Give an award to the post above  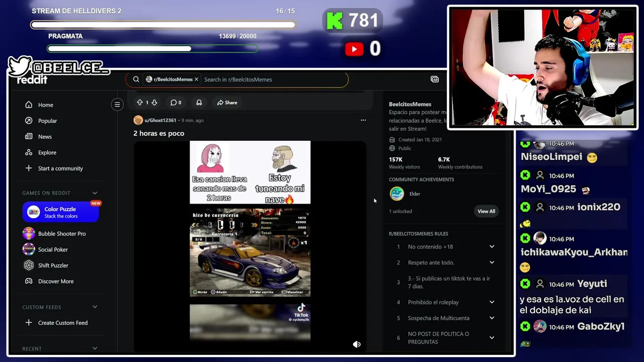199,103
